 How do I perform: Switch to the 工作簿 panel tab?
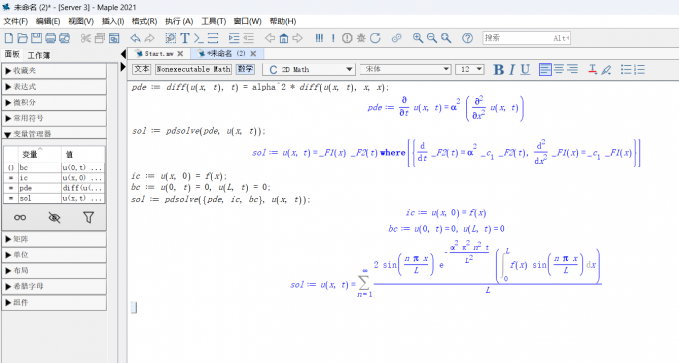pos(39,55)
